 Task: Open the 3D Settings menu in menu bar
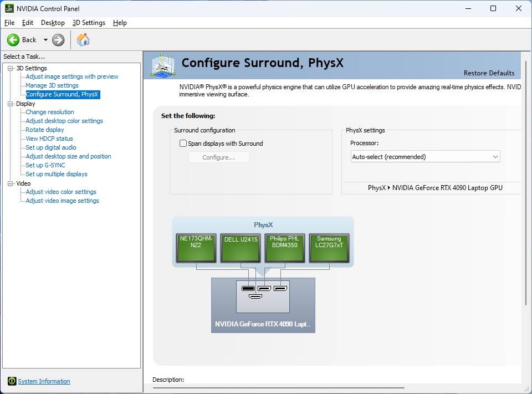[x=89, y=23]
